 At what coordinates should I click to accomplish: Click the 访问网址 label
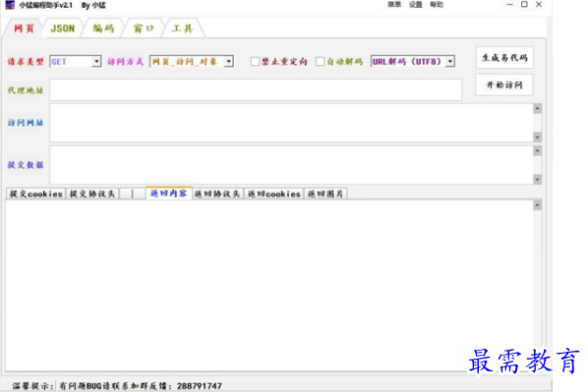click(26, 123)
